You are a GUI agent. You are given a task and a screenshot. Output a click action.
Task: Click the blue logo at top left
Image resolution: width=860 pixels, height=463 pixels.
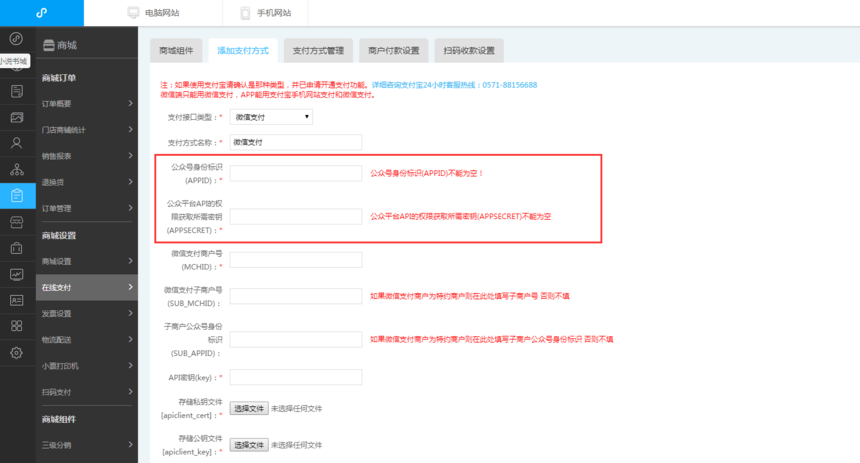click(x=41, y=13)
